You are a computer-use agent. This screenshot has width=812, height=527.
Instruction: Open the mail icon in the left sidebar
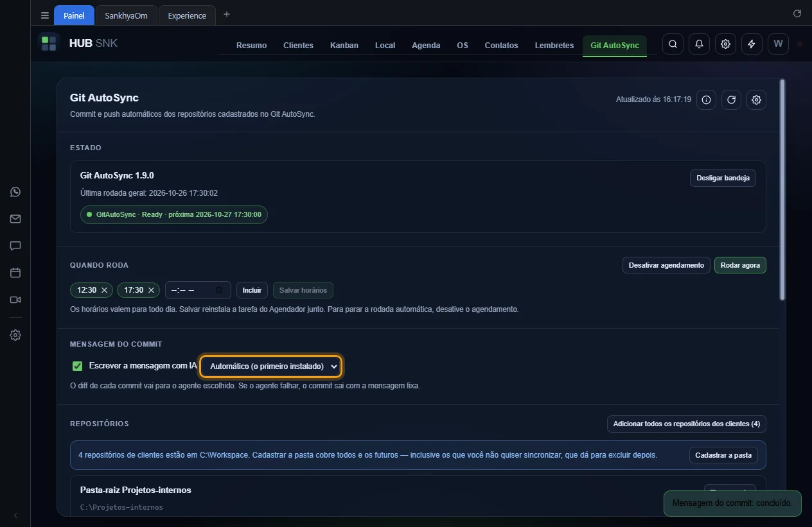(x=15, y=219)
